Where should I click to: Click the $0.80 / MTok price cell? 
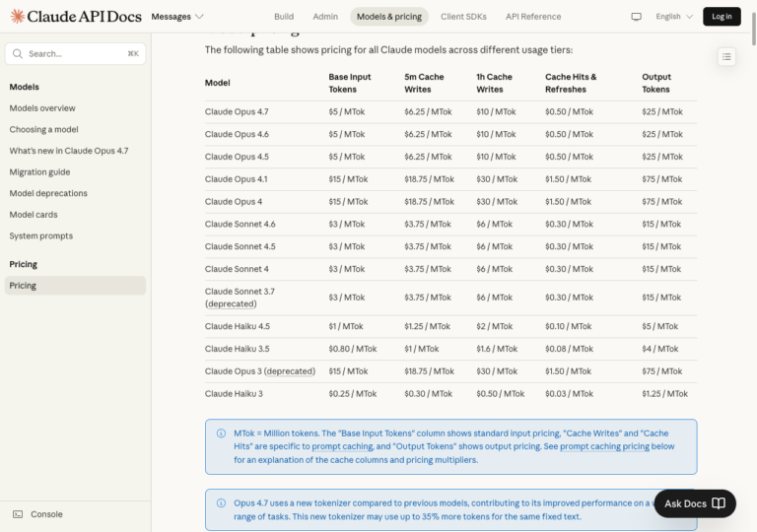[x=353, y=349]
